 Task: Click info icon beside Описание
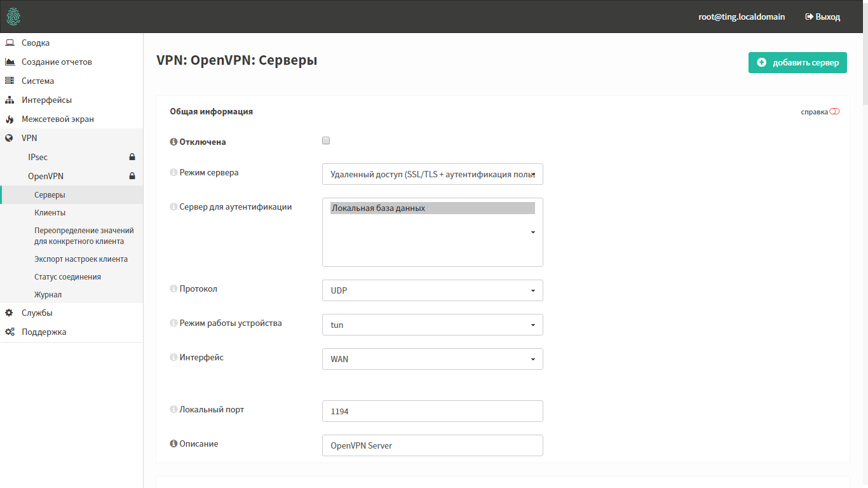tap(173, 444)
